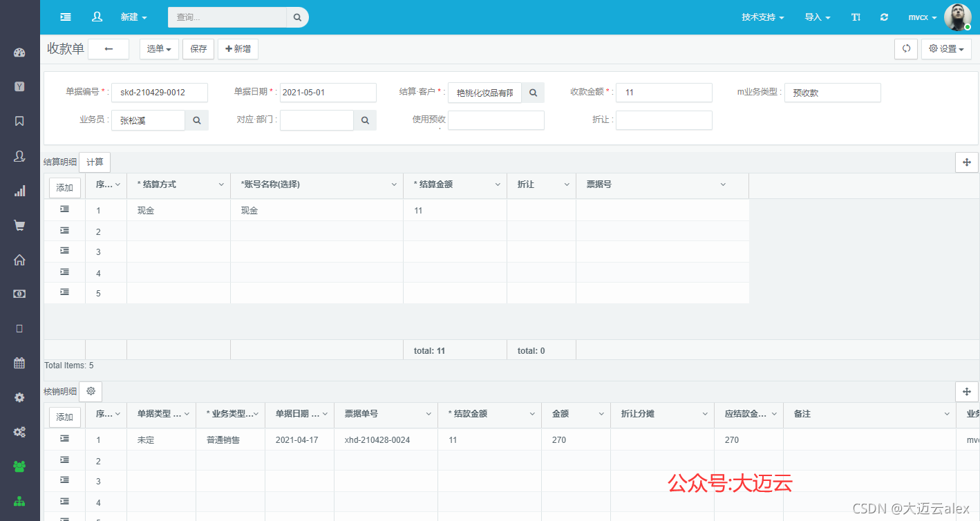Select the 2021-04-17 date cell
Viewport: 980px width, 521px height.
coord(300,440)
